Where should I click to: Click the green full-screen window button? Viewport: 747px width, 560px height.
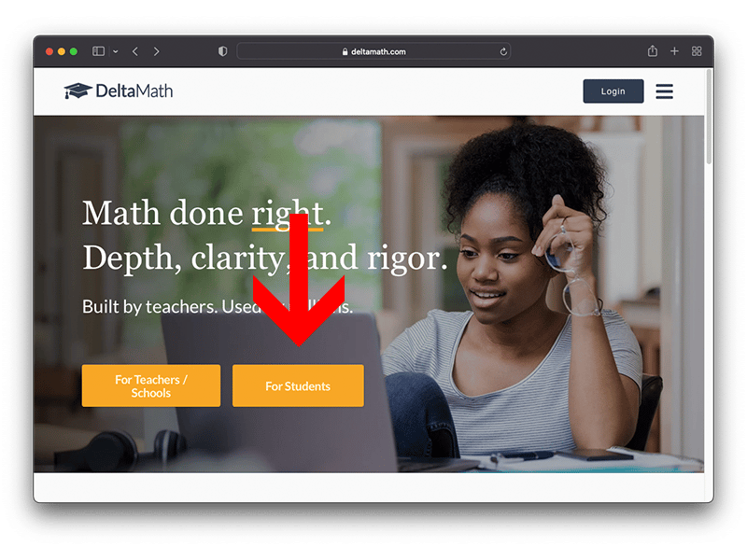[x=74, y=51]
